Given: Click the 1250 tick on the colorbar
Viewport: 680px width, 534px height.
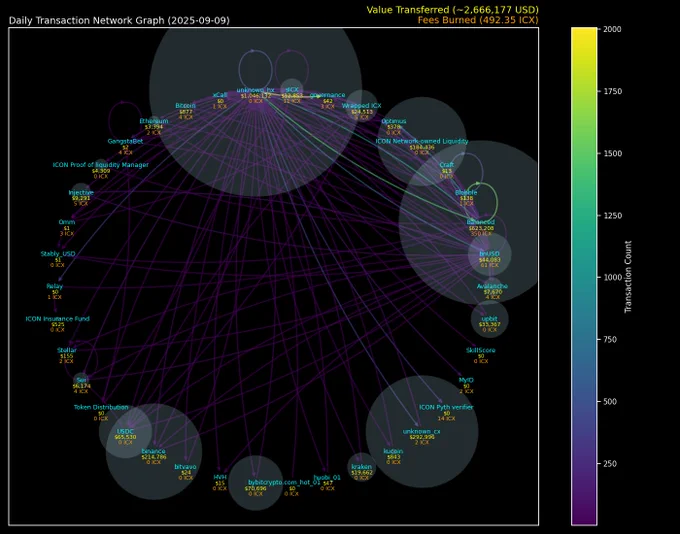Looking at the screenshot, I should coord(612,215).
